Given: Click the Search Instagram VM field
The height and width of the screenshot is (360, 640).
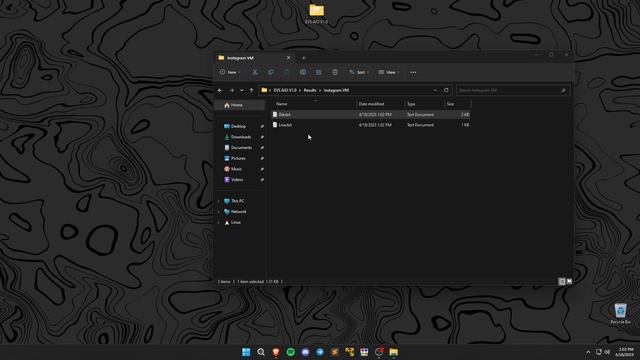Looking at the screenshot, I should click(512, 90).
